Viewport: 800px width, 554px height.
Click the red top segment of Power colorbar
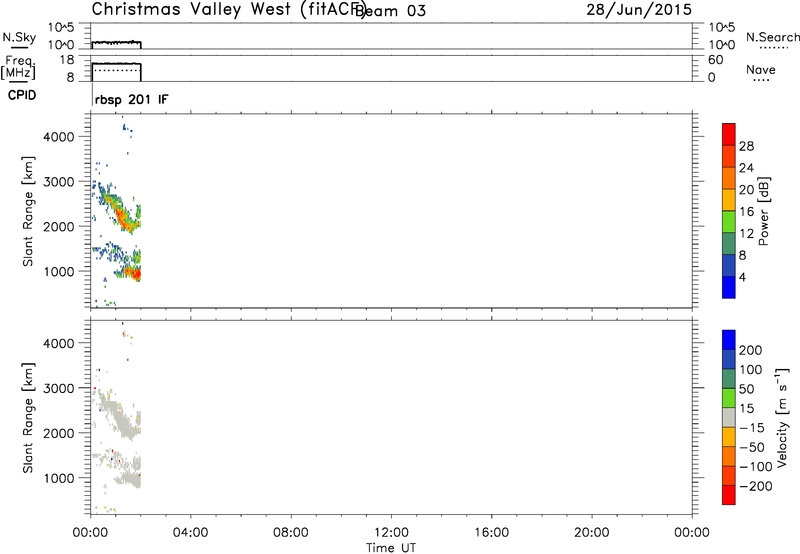[x=729, y=135]
